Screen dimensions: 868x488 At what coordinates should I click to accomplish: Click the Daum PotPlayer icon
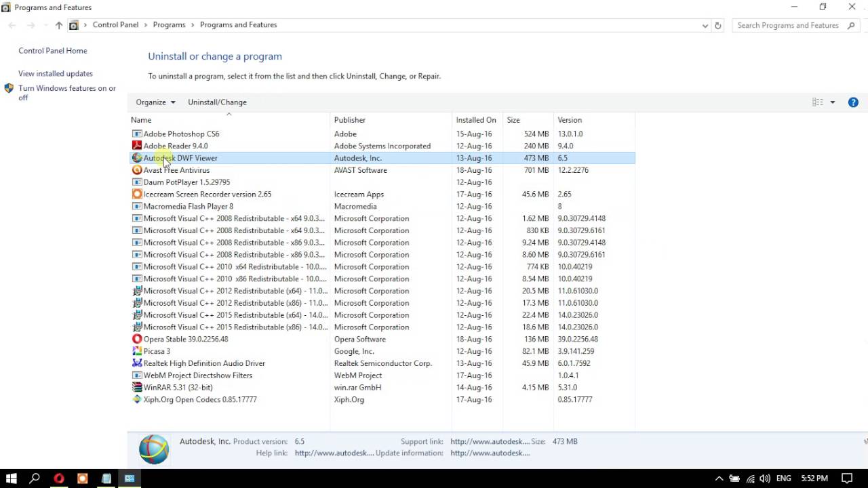(x=137, y=182)
